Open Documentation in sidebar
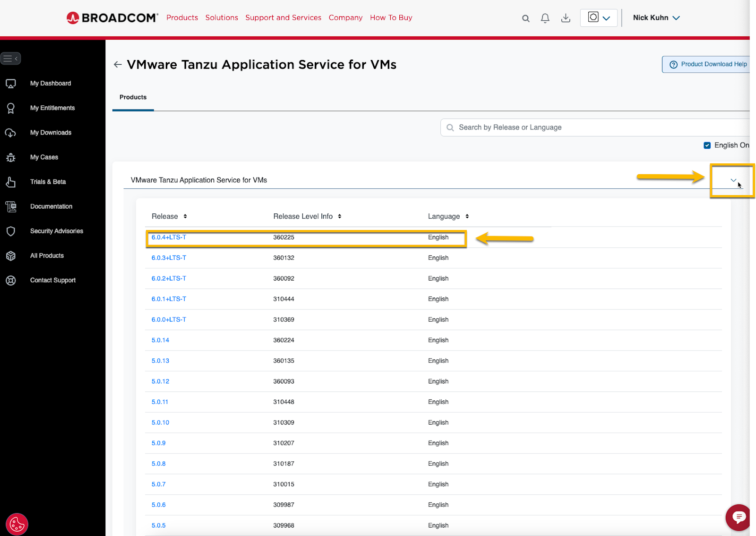 51,206
